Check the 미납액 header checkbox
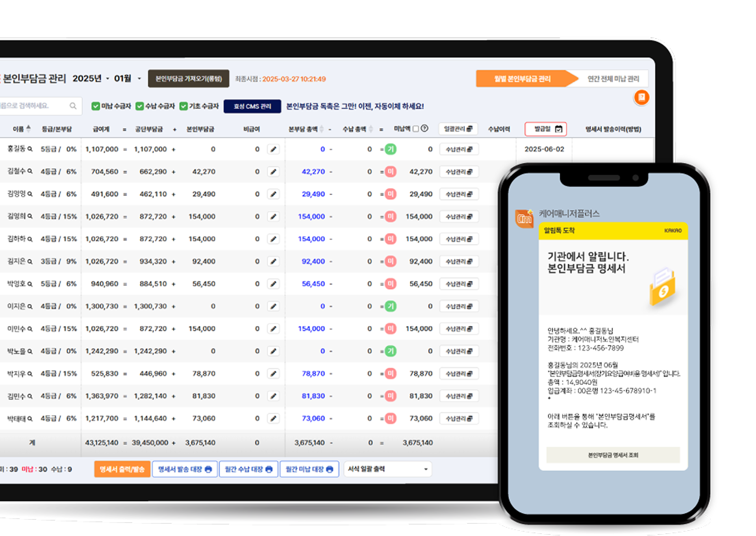 [x=415, y=129]
